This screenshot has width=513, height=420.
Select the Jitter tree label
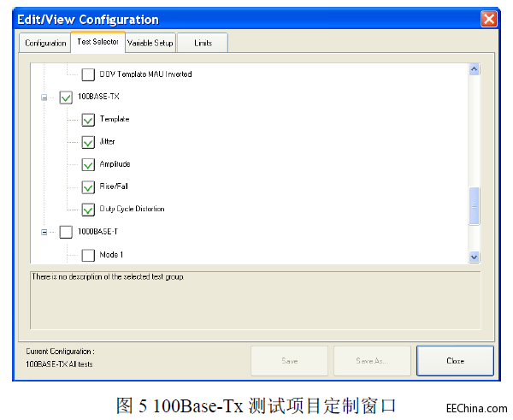(108, 141)
